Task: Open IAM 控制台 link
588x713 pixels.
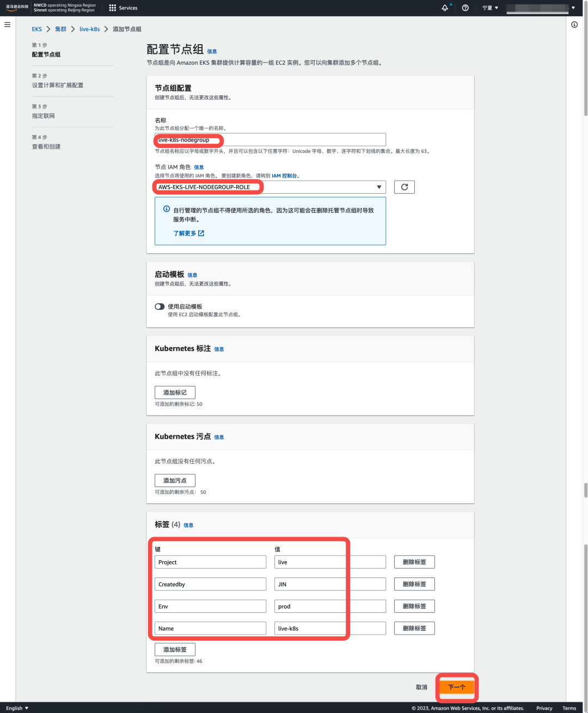Action: pyautogui.click(x=284, y=176)
